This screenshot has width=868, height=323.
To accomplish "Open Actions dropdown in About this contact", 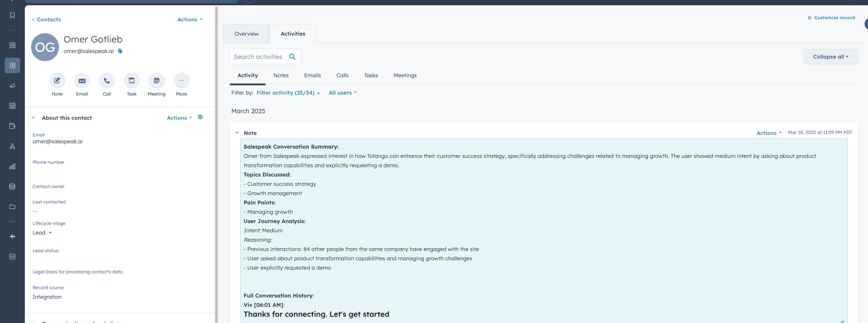I will click(x=180, y=118).
